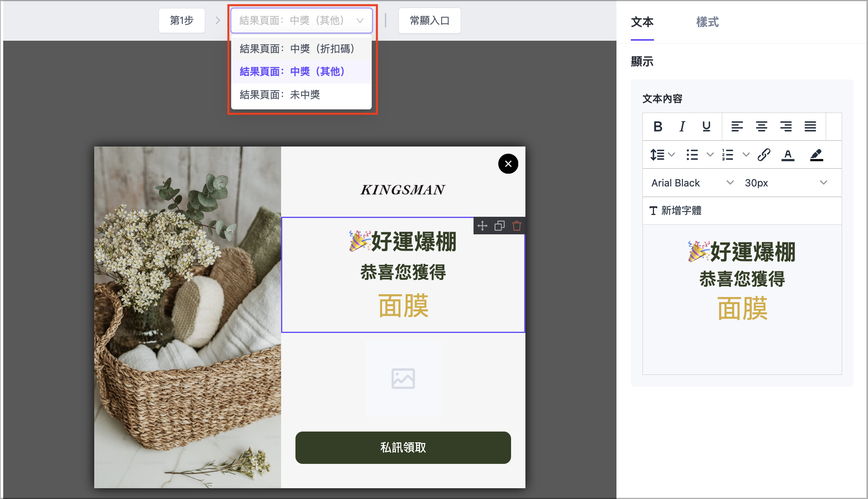Select the move handle on text block
The image size is (868, 499).
(x=482, y=226)
